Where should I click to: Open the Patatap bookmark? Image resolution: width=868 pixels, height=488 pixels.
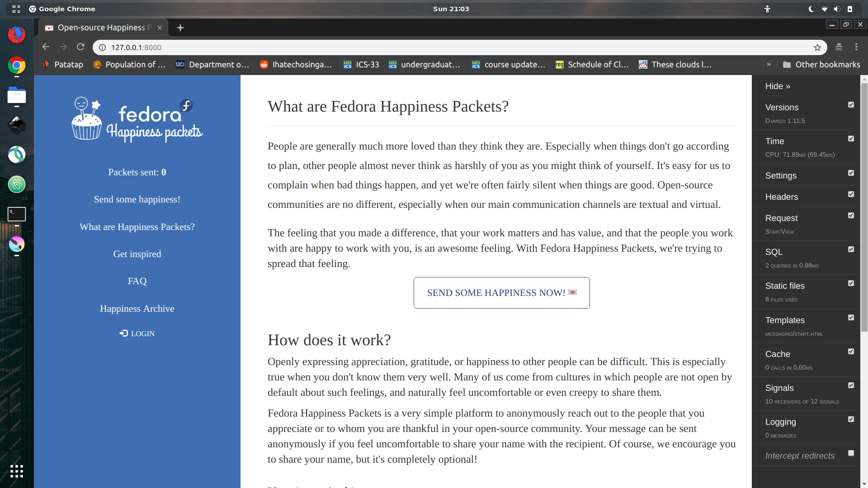click(x=63, y=65)
